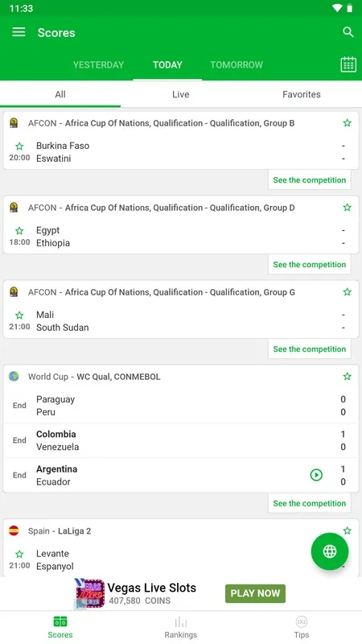The width and height of the screenshot is (362, 644).
Task: Favorite the Burkina Faso vs Eswatini match
Action: pos(19,147)
